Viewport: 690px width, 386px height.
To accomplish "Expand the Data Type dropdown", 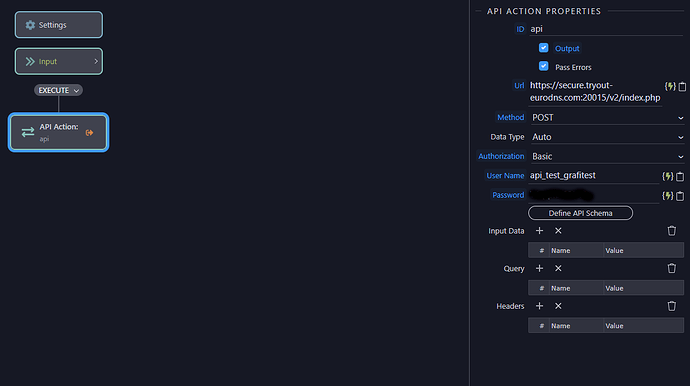I will (607, 137).
